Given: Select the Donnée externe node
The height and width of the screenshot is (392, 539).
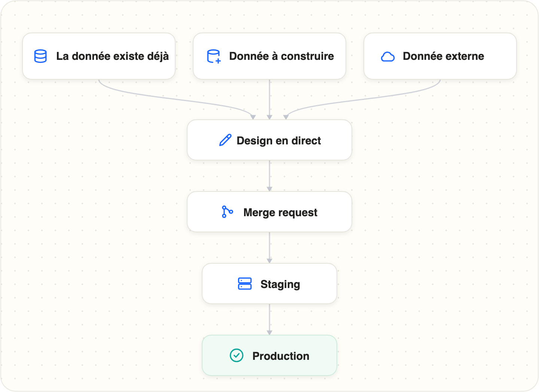Looking at the screenshot, I should point(440,56).
